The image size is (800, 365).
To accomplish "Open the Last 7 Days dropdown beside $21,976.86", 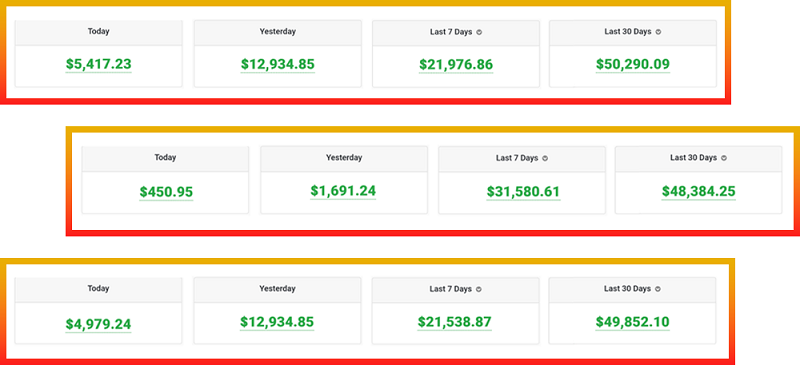I will pyautogui.click(x=479, y=32).
